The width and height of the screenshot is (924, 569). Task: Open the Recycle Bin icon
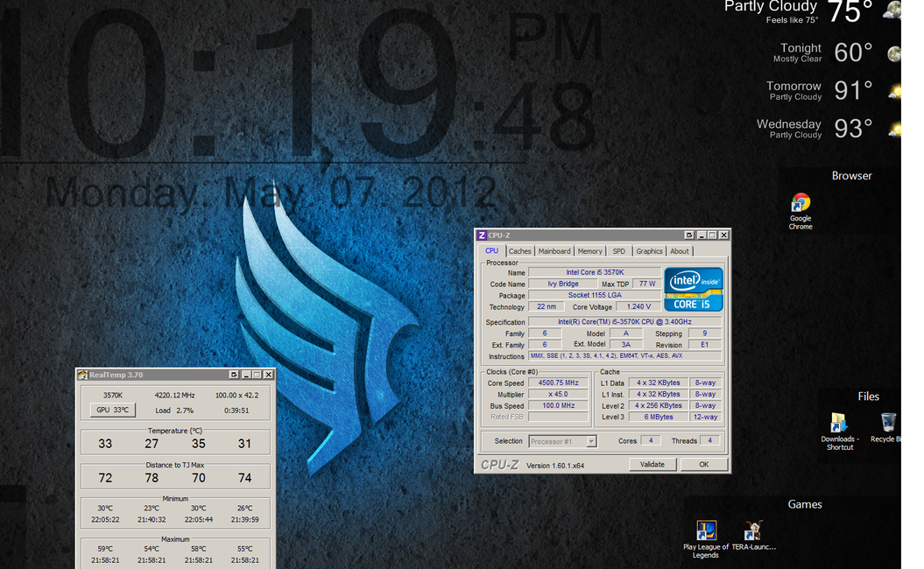tap(887, 423)
